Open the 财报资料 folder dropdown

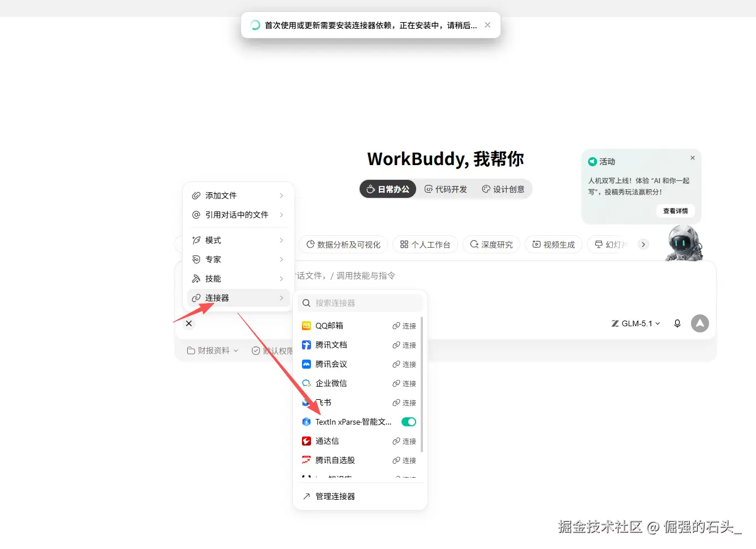click(x=213, y=351)
